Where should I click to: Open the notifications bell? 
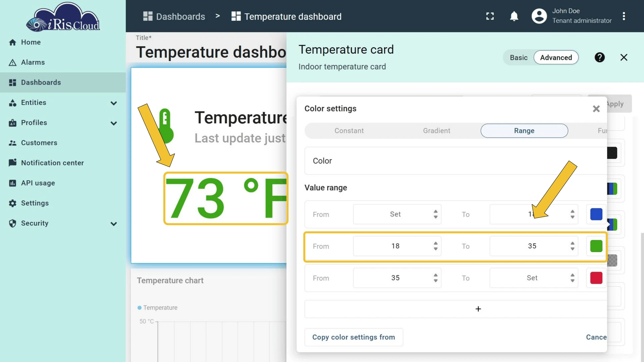click(x=514, y=16)
